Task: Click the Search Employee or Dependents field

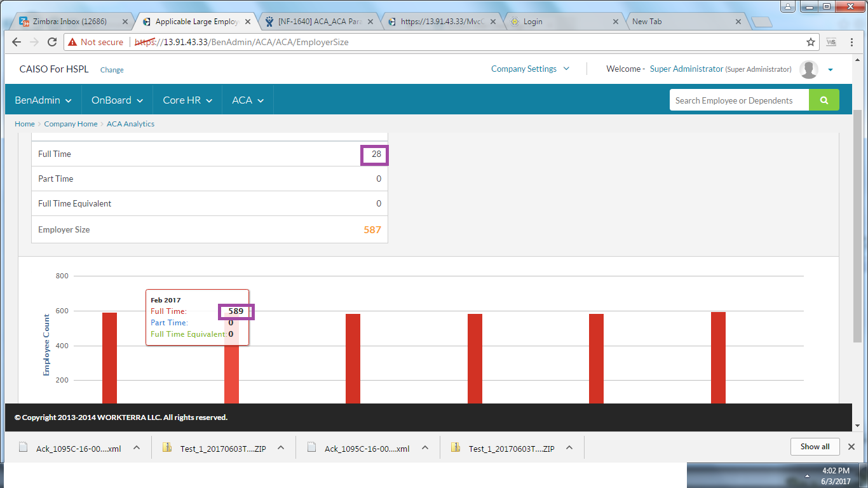Action: 738,100
